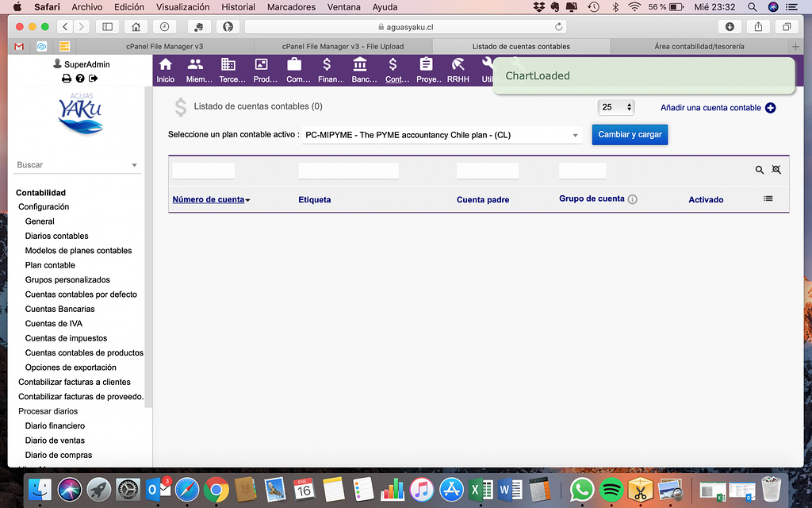Click Añadir una cuenta contable

coord(710,107)
